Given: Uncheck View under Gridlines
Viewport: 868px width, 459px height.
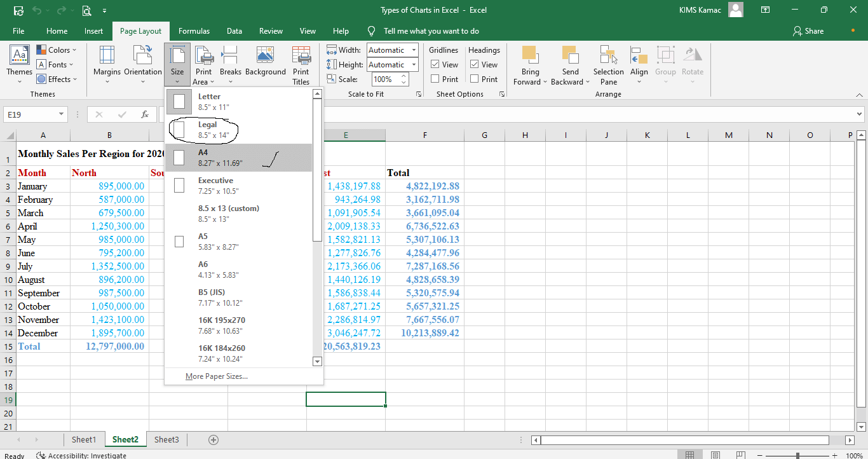Looking at the screenshot, I should pyautogui.click(x=433, y=64).
